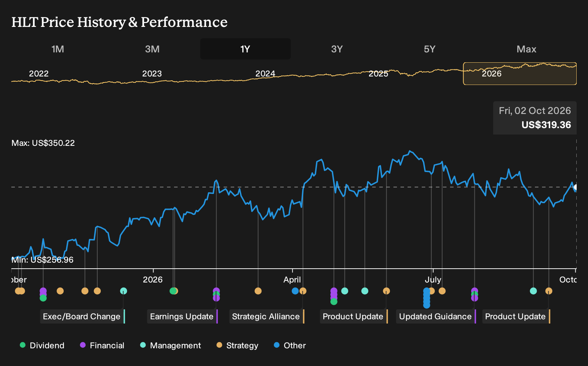Toggle the Financial legend item

point(102,345)
